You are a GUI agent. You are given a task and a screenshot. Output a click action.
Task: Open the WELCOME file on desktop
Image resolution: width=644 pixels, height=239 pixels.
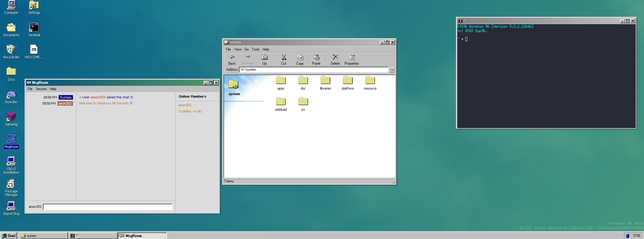[34, 52]
